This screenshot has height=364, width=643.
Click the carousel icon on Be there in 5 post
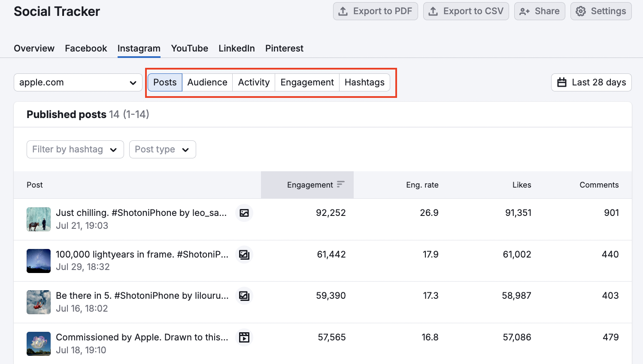244,296
